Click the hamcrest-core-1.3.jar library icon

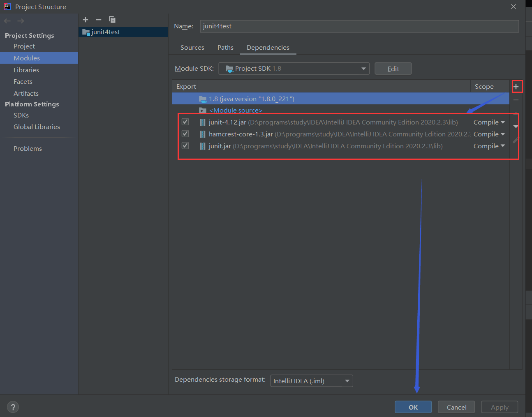(203, 134)
